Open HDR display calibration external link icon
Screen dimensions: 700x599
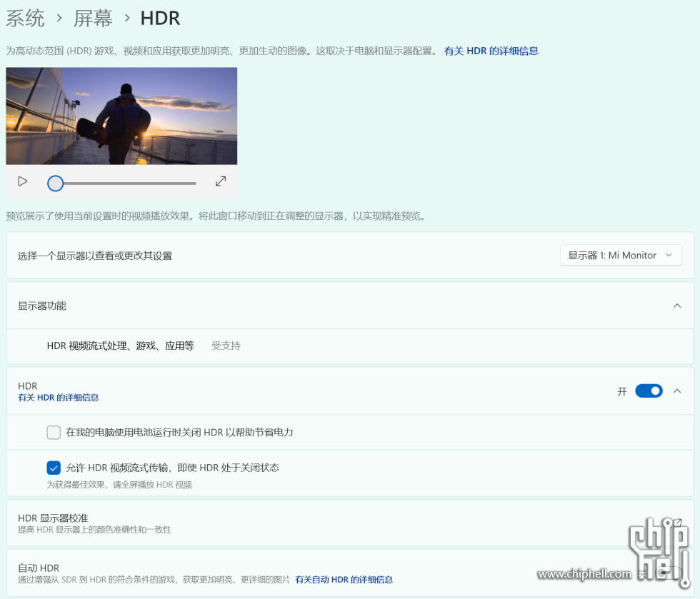(x=677, y=523)
